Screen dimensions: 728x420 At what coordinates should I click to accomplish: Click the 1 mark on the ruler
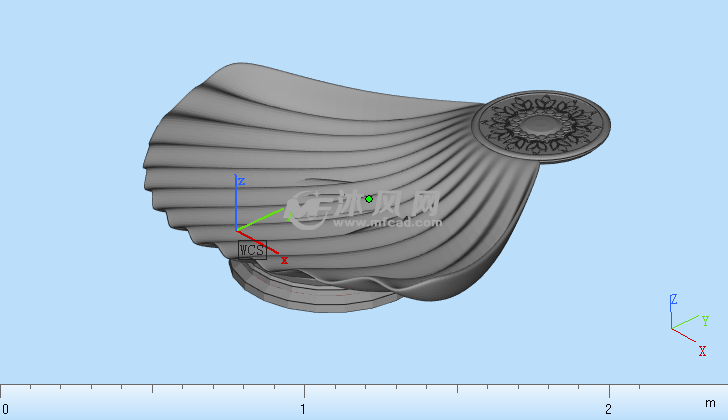point(303,409)
